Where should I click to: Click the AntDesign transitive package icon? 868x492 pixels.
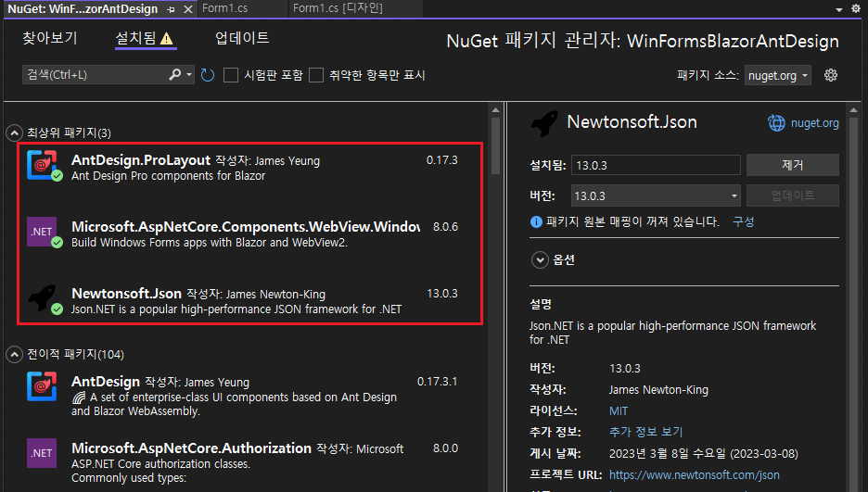pos(42,385)
